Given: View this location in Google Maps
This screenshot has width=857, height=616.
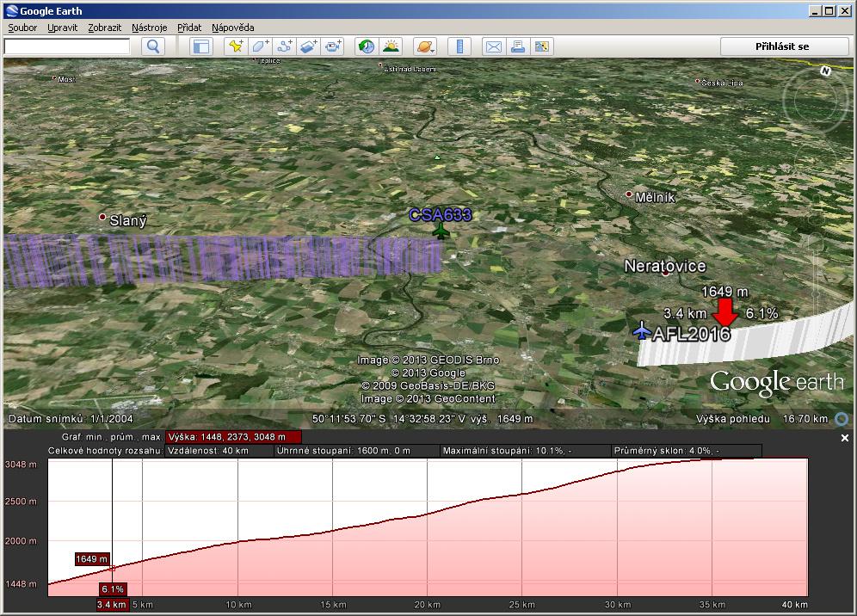Looking at the screenshot, I should coord(541,46).
